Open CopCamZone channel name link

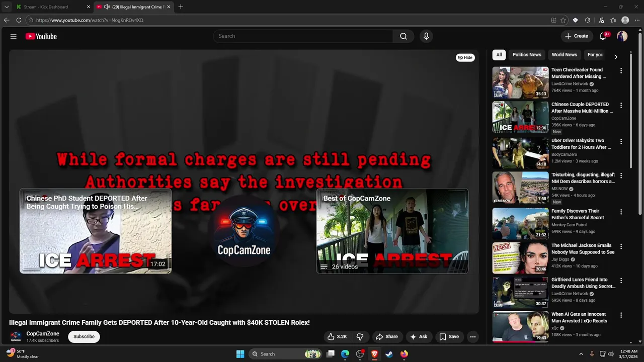(43, 333)
